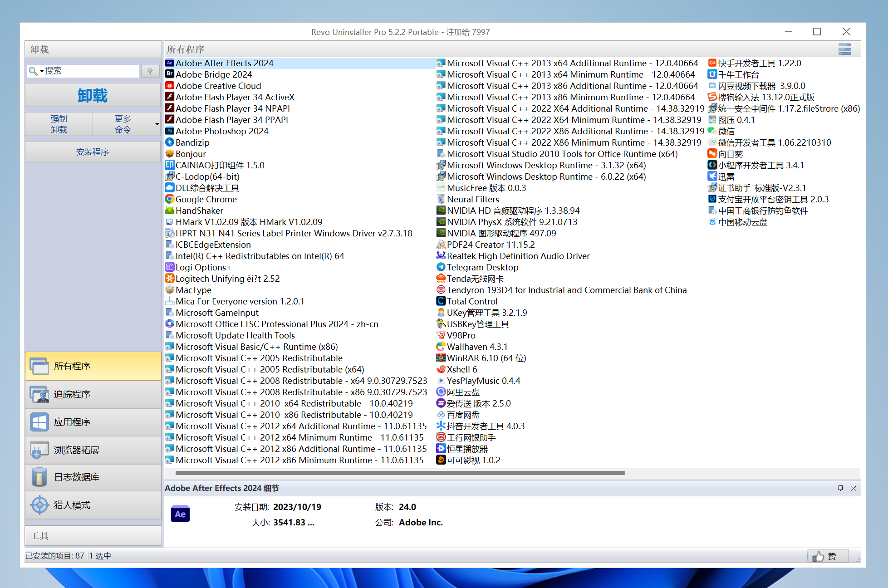Select the Adobe Bridge 2024 icon
The height and width of the screenshot is (588, 888).
click(170, 74)
